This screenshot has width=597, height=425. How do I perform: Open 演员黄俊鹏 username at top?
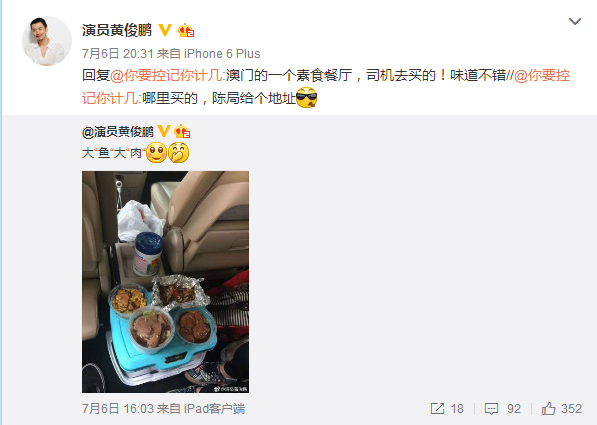click(x=117, y=30)
